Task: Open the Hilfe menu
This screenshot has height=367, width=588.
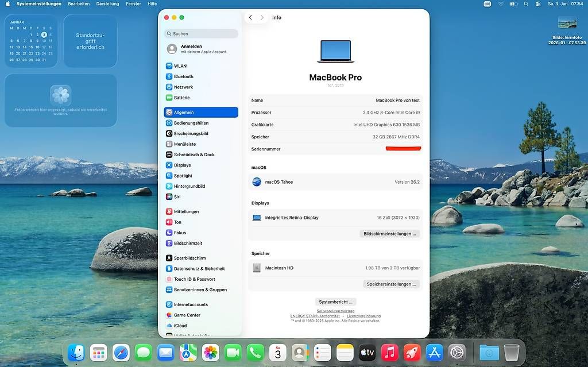Action: [x=152, y=4]
